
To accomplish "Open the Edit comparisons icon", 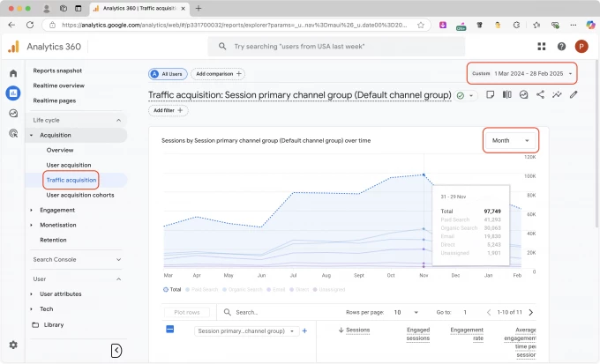I will (506, 94).
